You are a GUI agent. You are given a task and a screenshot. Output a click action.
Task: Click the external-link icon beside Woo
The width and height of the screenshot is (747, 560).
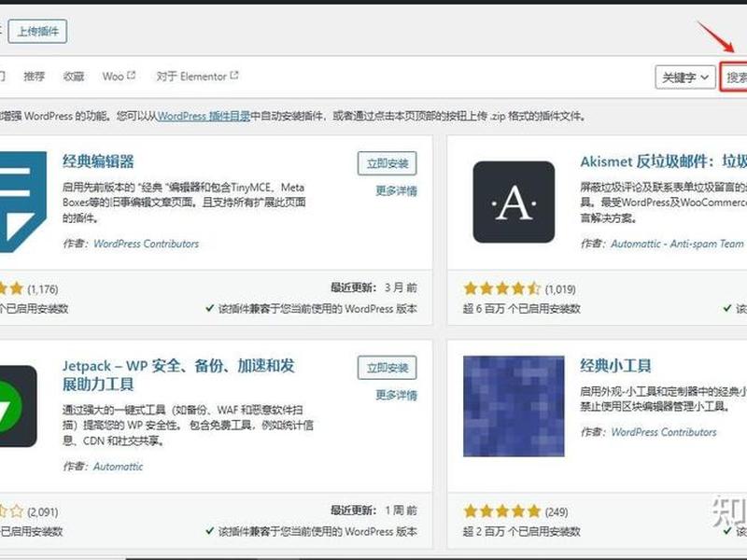[132, 76]
